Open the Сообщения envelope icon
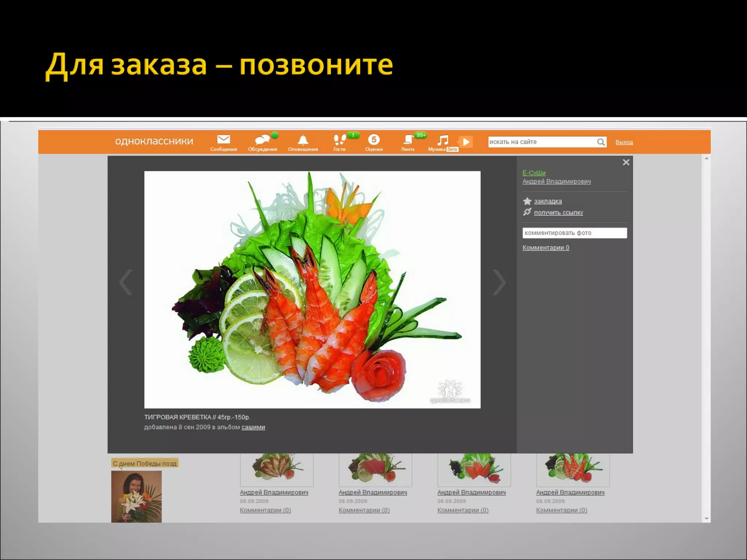The image size is (747, 560). [223, 140]
